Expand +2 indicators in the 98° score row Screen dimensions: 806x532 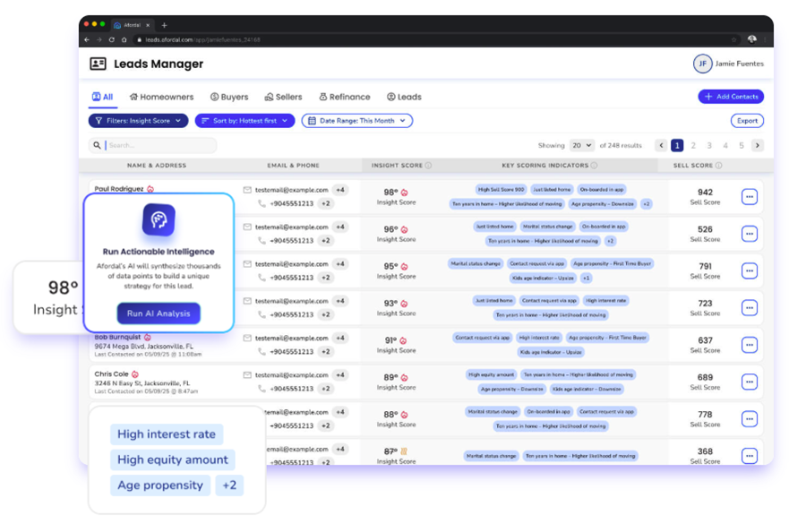tap(647, 204)
